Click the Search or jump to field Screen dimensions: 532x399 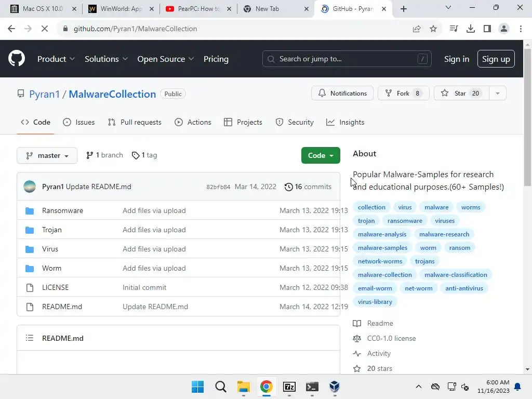point(347,59)
